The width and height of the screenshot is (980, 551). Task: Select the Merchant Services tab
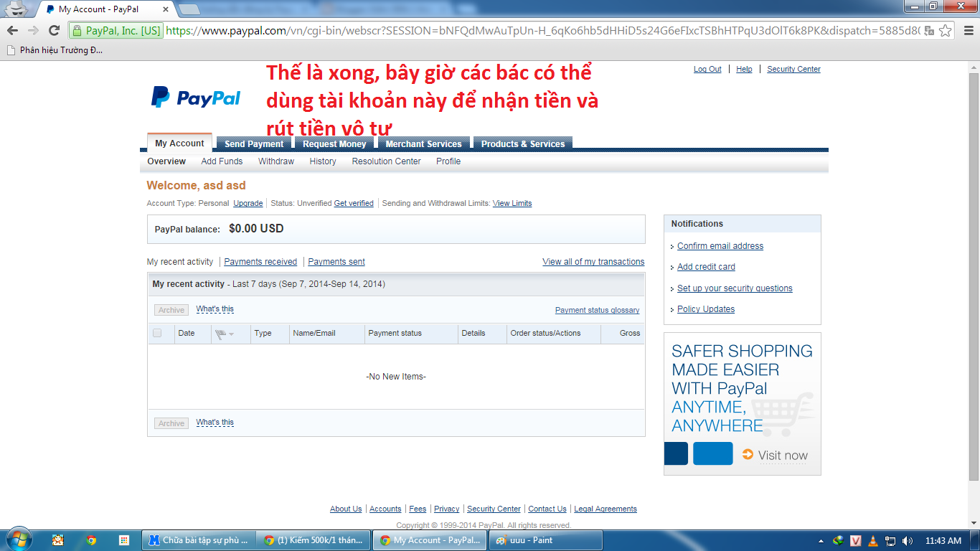click(x=423, y=143)
